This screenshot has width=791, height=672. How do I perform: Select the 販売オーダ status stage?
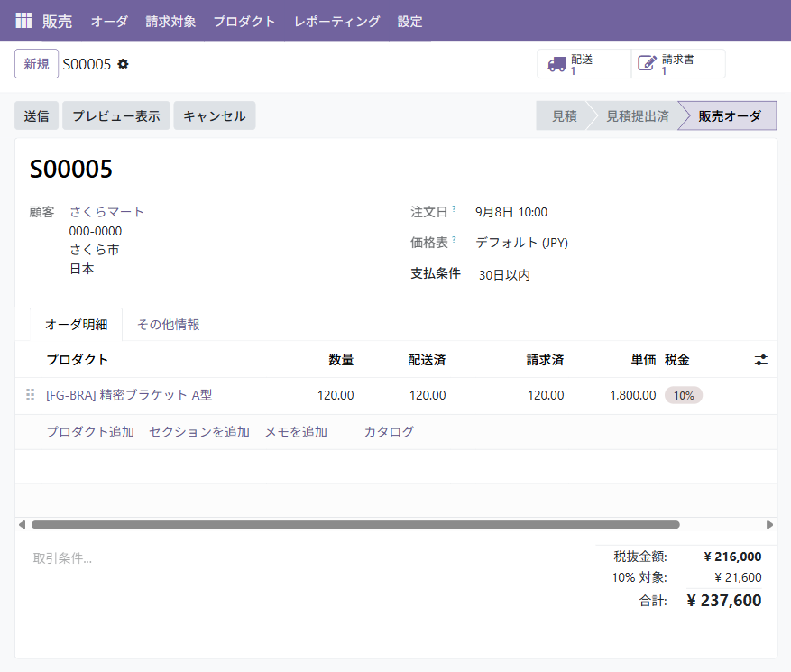(x=730, y=116)
